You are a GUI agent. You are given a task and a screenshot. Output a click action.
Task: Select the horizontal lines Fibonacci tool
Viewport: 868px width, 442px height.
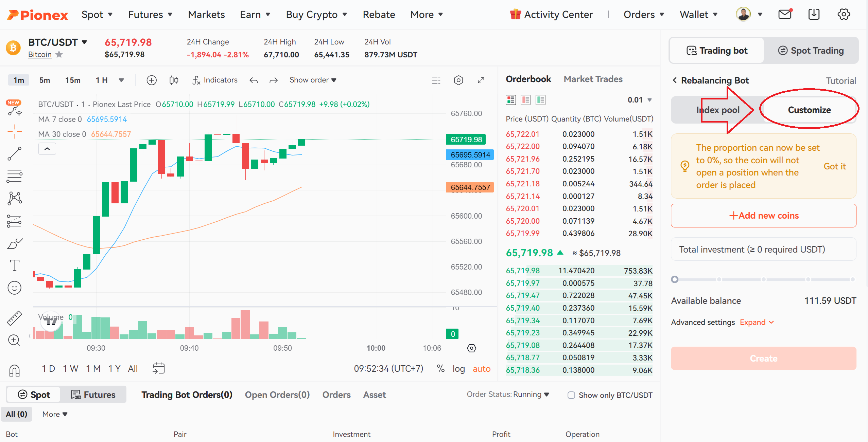pyautogui.click(x=15, y=176)
